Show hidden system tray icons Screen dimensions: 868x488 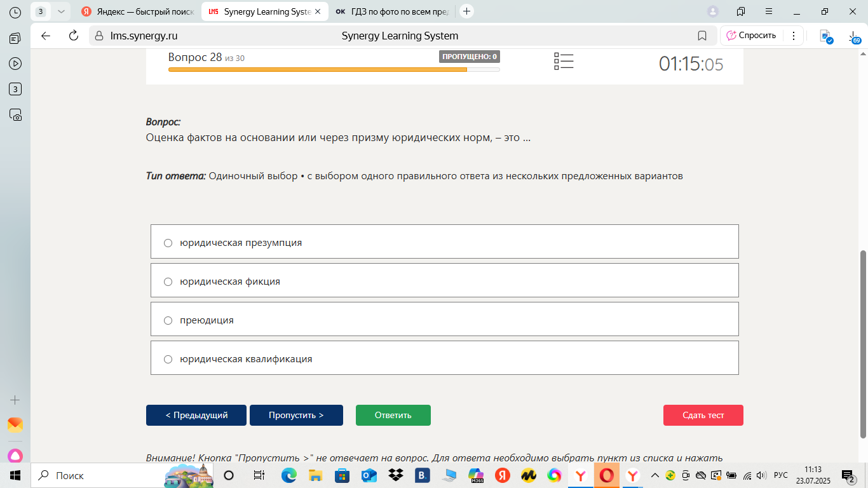655,475
